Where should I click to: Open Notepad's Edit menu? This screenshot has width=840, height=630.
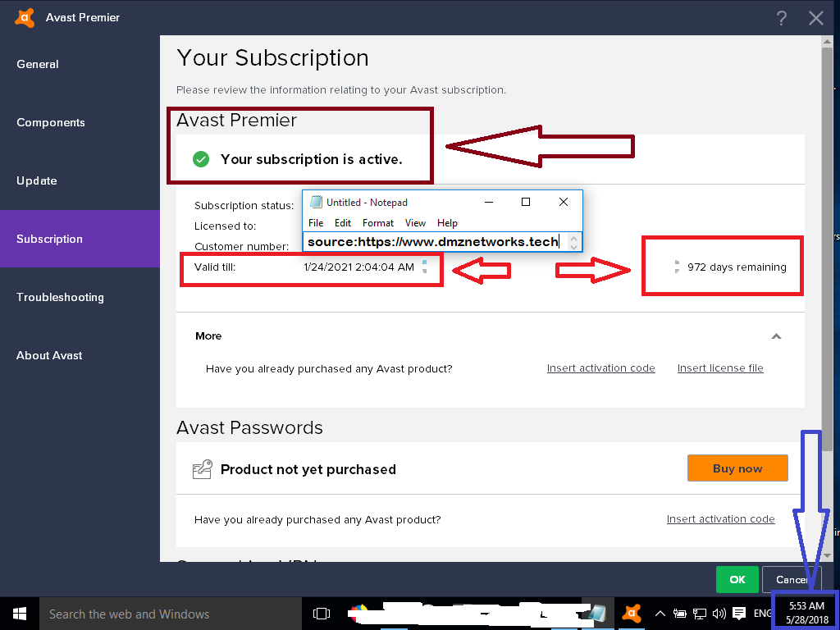(x=343, y=223)
